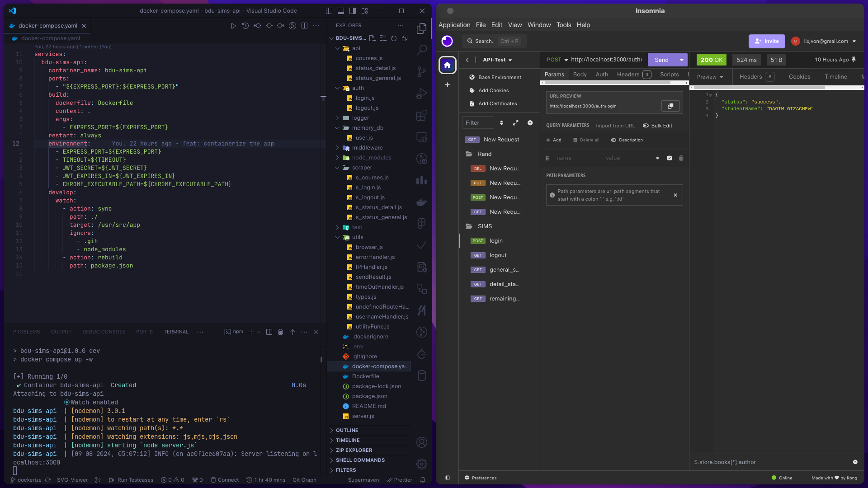Switch to the Auth tab in Insomnia
The image size is (868, 488).
click(x=602, y=75)
